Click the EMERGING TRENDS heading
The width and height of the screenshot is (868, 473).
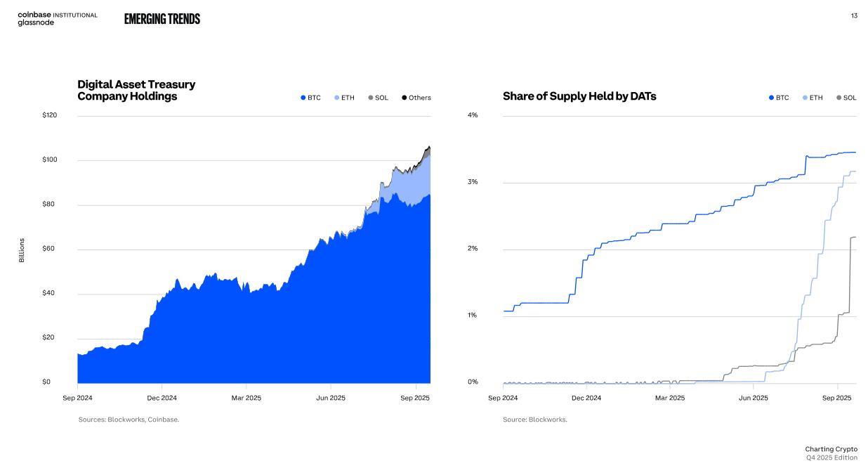[x=162, y=19]
